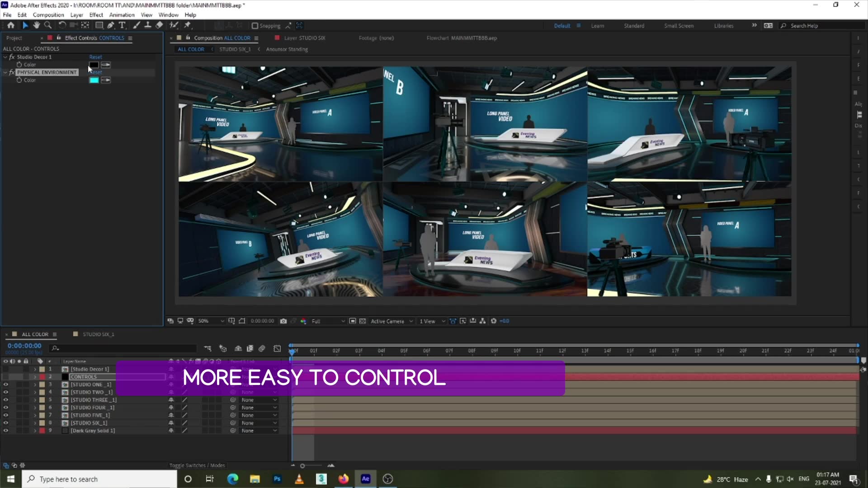The height and width of the screenshot is (488, 868).
Task: Switch to the Project panel tab
Action: point(14,38)
